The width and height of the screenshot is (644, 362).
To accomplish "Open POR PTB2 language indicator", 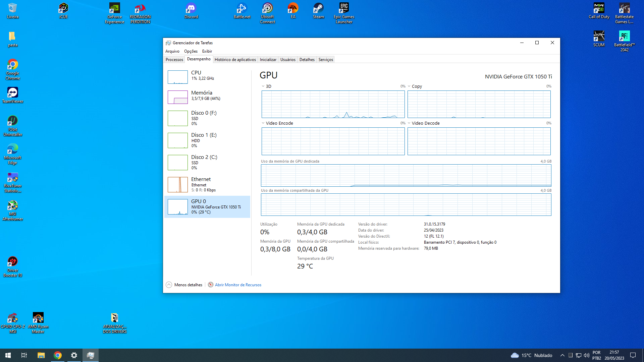I will [x=597, y=355].
